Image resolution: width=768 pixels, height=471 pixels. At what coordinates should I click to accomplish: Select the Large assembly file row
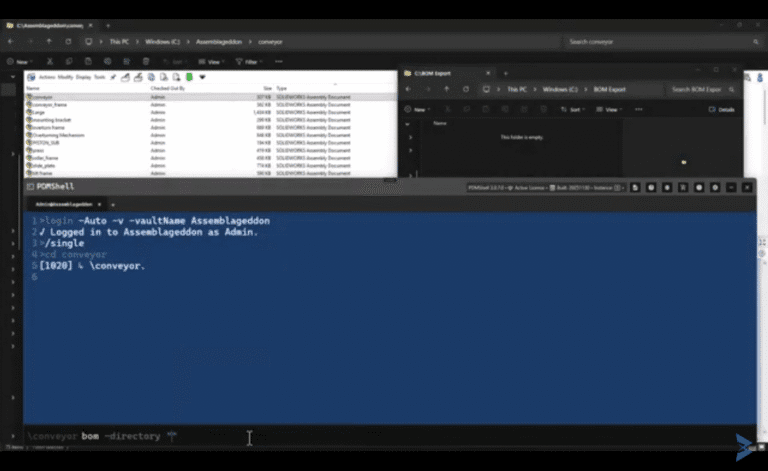211,112
